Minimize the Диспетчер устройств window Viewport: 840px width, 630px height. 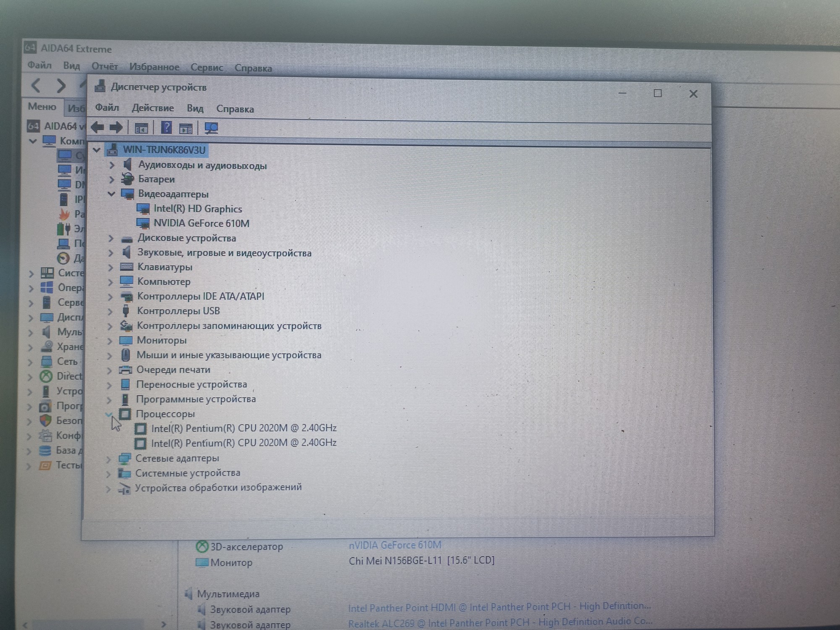tap(622, 93)
